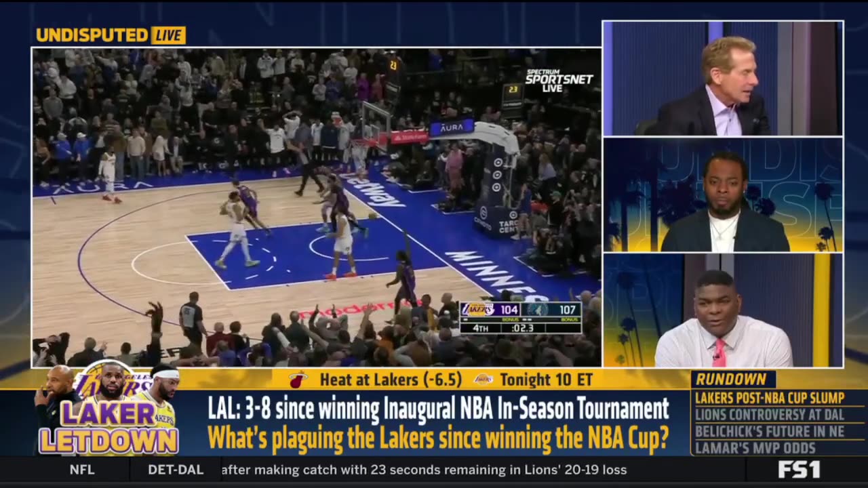
Task: Click the FS1 network logo
Action: [799, 470]
